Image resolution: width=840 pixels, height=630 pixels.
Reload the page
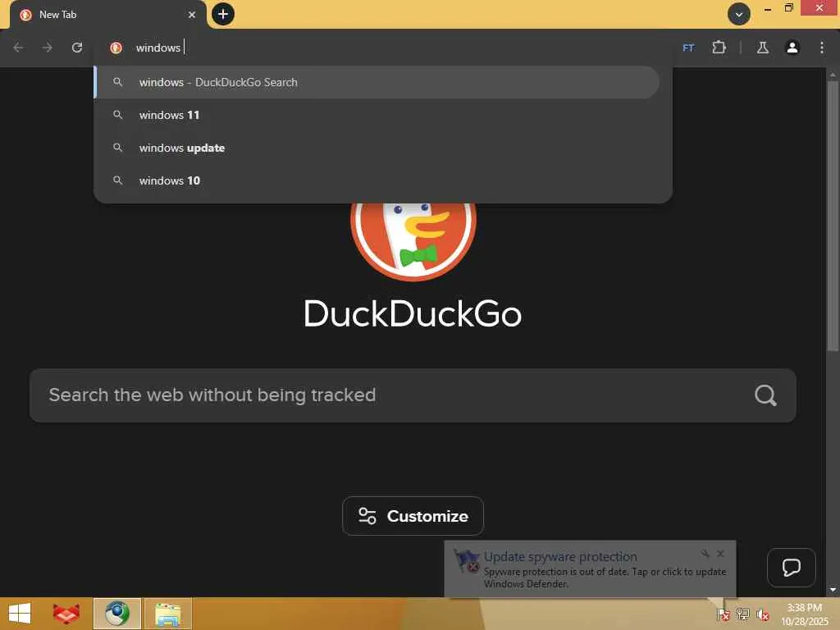(x=77, y=48)
